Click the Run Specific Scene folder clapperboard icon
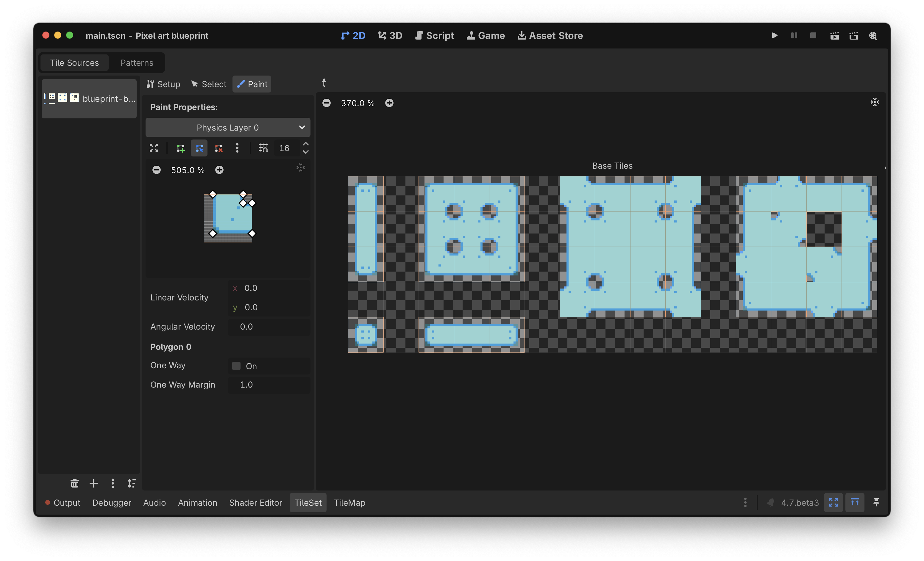924x561 pixels. click(853, 36)
